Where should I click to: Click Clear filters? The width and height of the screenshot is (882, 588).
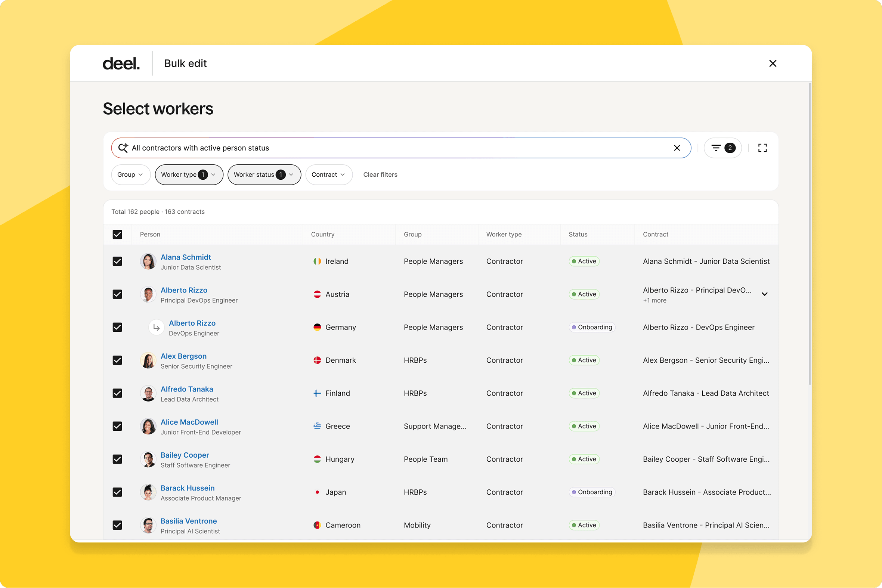[x=380, y=175]
